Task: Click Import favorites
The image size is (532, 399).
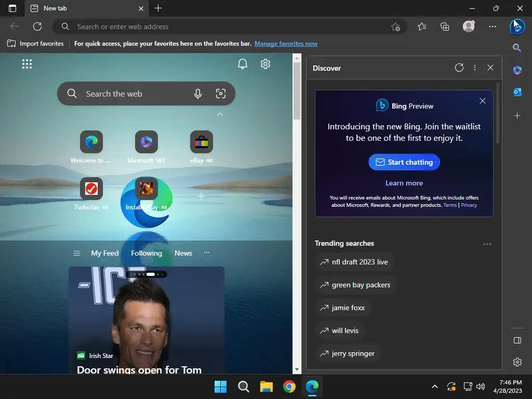Action: [35, 44]
